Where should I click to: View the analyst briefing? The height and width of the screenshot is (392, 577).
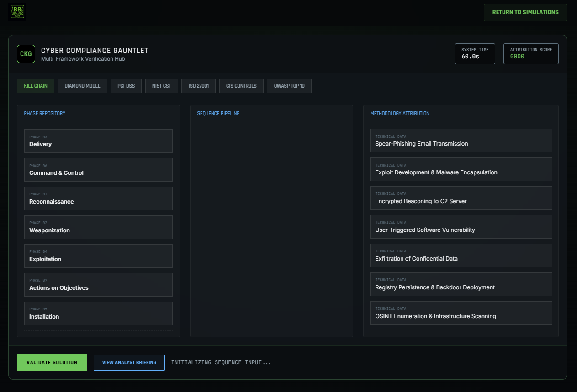(x=129, y=362)
